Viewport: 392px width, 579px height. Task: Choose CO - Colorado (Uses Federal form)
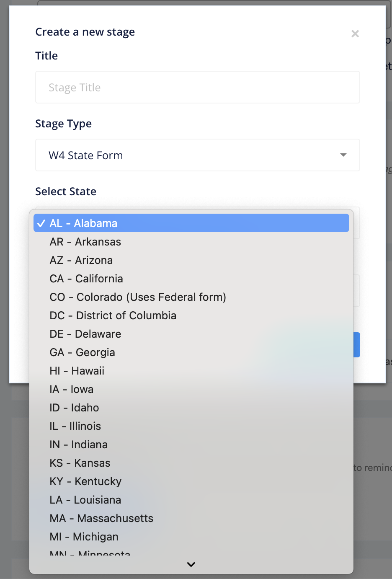pyautogui.click(x=138, y=297)
